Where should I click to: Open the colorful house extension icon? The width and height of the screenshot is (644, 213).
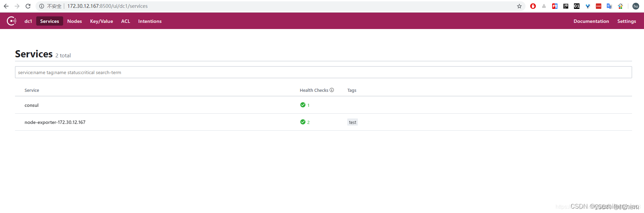620,6
